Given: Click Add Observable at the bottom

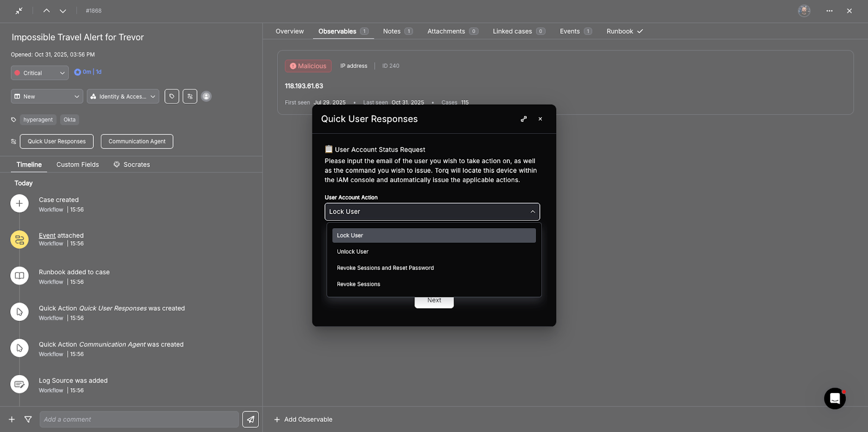Looking at the screenshot, I should tap(303, 420).
